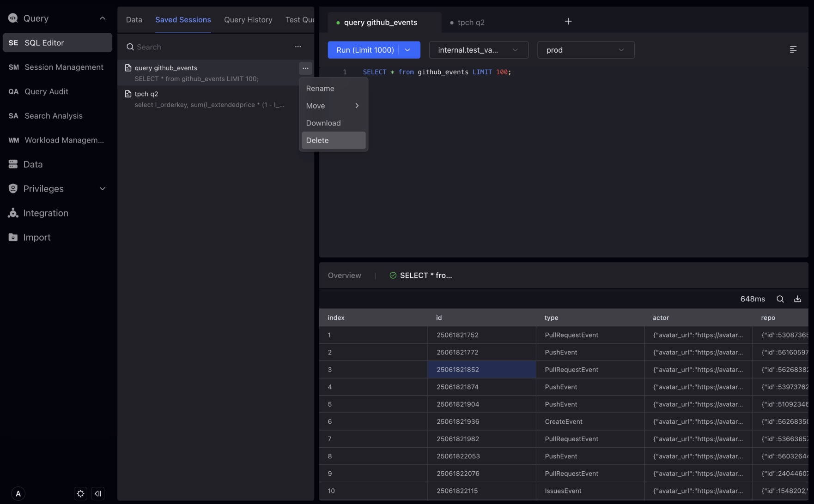This screenshot has width=814, height=504.
Task: Open search in query results
Action: pyautogui.click(x=780, y=299)
